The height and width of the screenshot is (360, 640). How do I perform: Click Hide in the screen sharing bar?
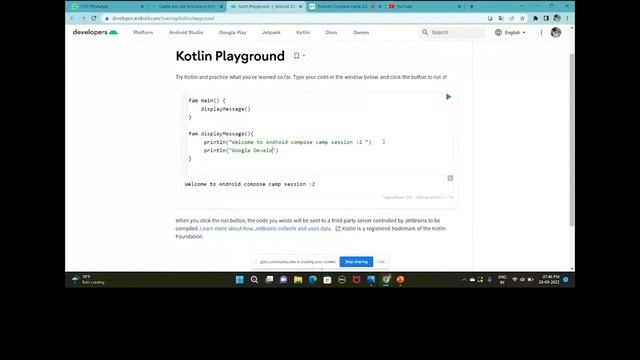click(x=380, y=262)
